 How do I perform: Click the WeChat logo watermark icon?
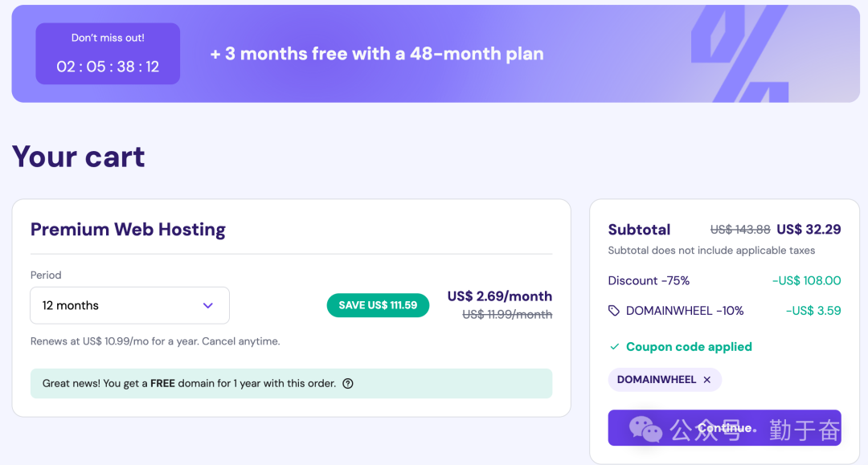click(645, 429)
